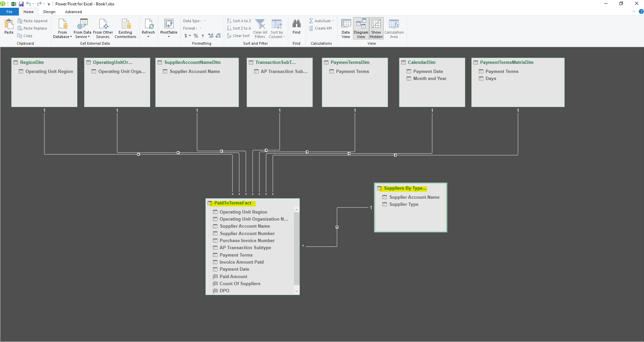Viewport: 644px width, 342px height.
Task: Click the Clear Sort button
Action: coord(238,36)
